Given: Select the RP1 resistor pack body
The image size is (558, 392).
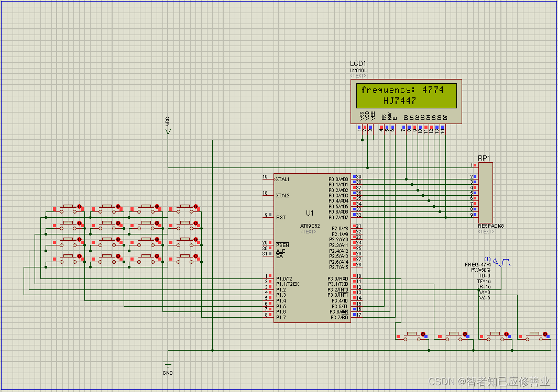Looking at the screenshot, I should (485, 193).
